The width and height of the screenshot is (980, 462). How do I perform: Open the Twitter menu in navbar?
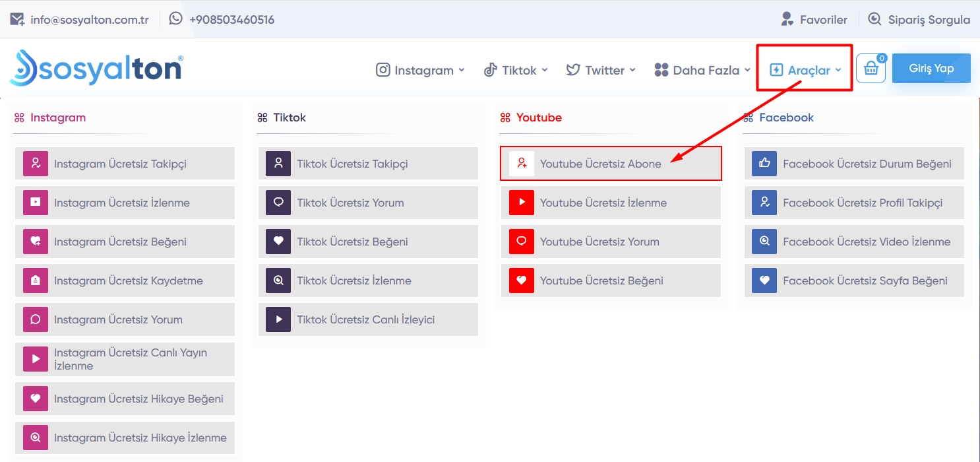click(601, 70)
